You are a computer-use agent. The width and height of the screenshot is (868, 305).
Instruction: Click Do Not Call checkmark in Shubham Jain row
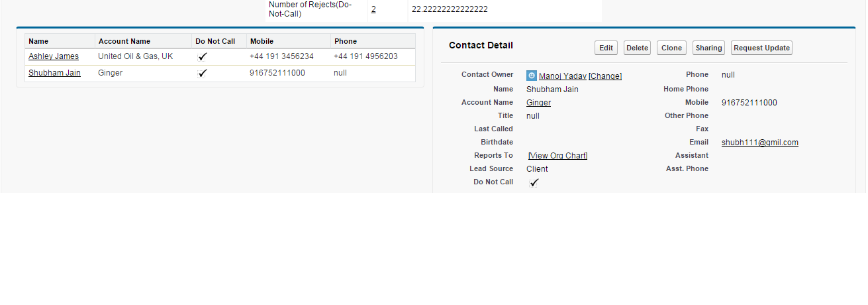pyautogui.click(x=203, y=74)
